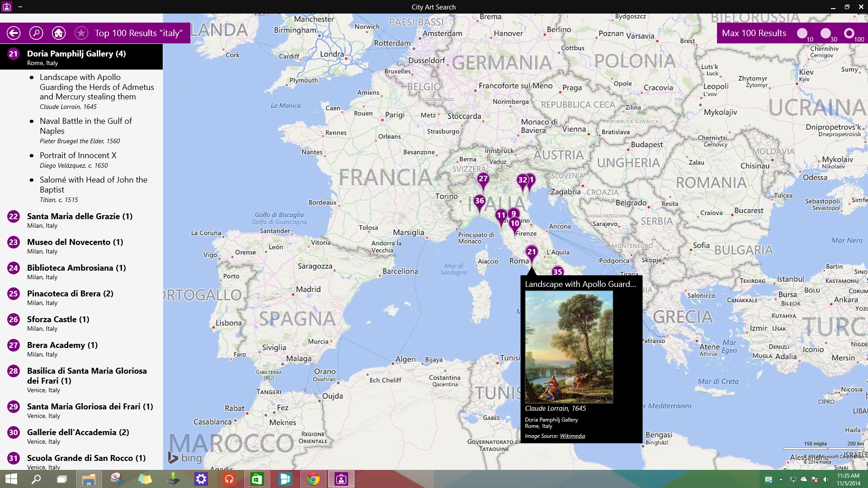Viewport: 868px width, 488px height.
Task: Expand Santa Maria delle Grazie result
Action: tap(81, 220)
